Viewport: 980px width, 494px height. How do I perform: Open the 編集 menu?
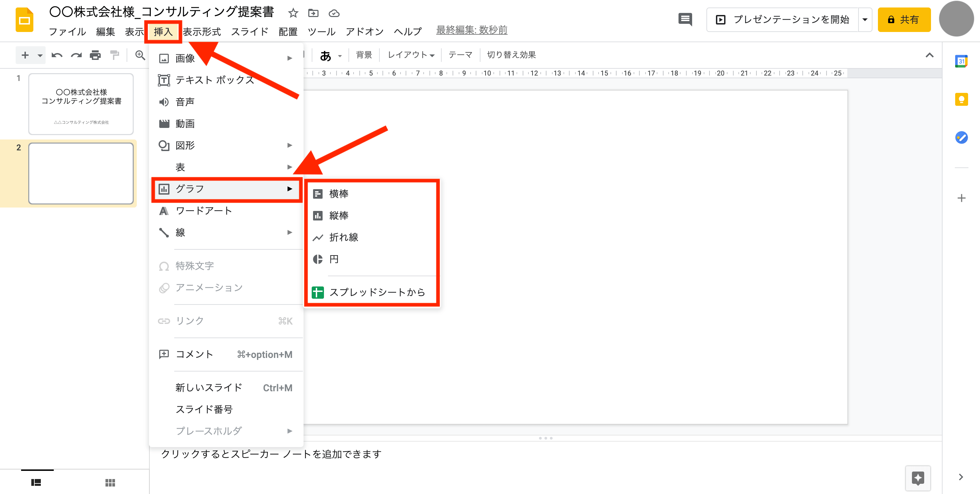[105, 32]
